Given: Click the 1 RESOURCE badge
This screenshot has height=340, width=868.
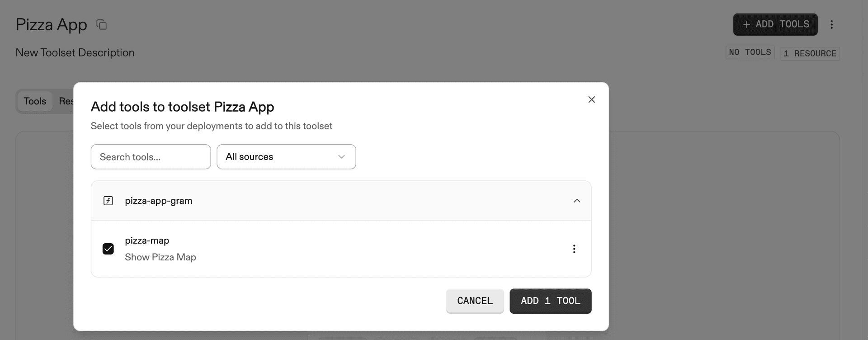Looking at the screenshot, I should tap(810, 53).
